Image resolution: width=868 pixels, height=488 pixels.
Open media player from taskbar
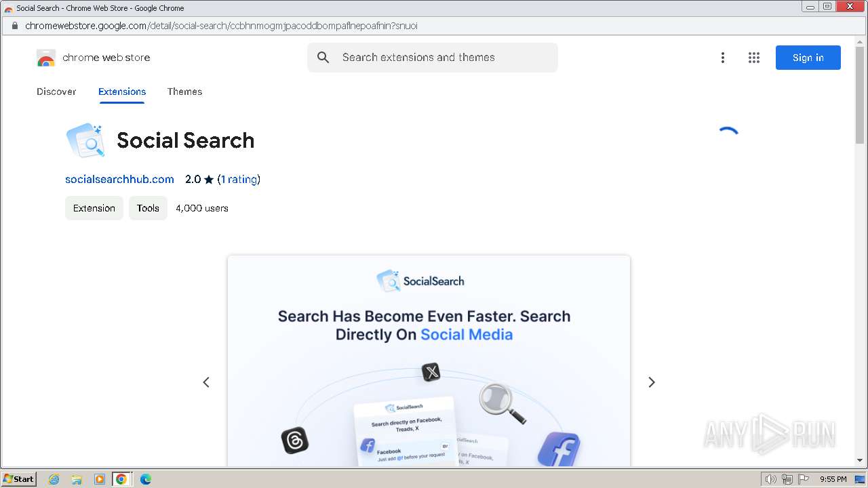[99, 479]
